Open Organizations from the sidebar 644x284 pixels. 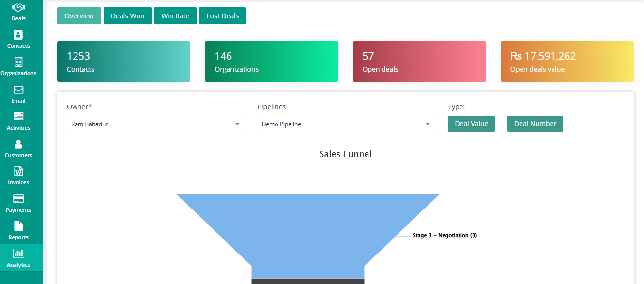(x=18, y=65)
